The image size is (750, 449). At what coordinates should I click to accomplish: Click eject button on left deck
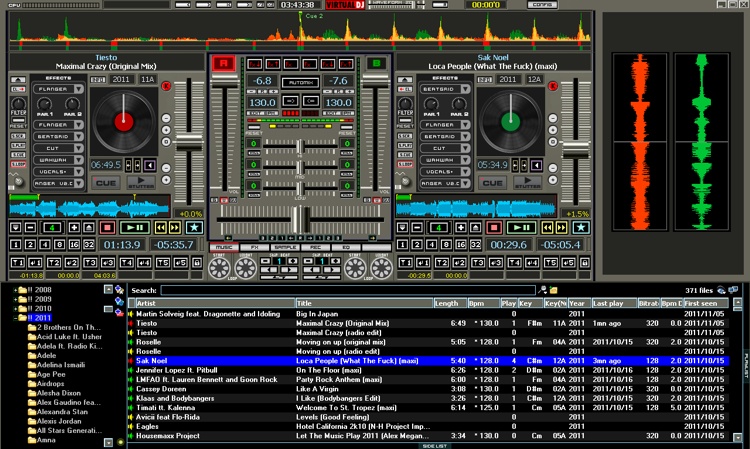point(88,228)
